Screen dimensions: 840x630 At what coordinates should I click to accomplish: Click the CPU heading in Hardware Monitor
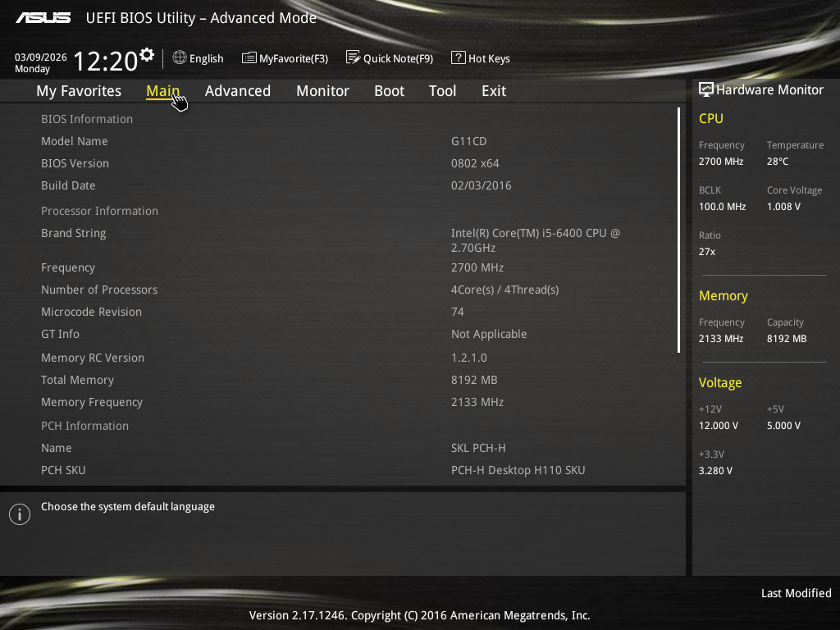(x=711, y=118)
